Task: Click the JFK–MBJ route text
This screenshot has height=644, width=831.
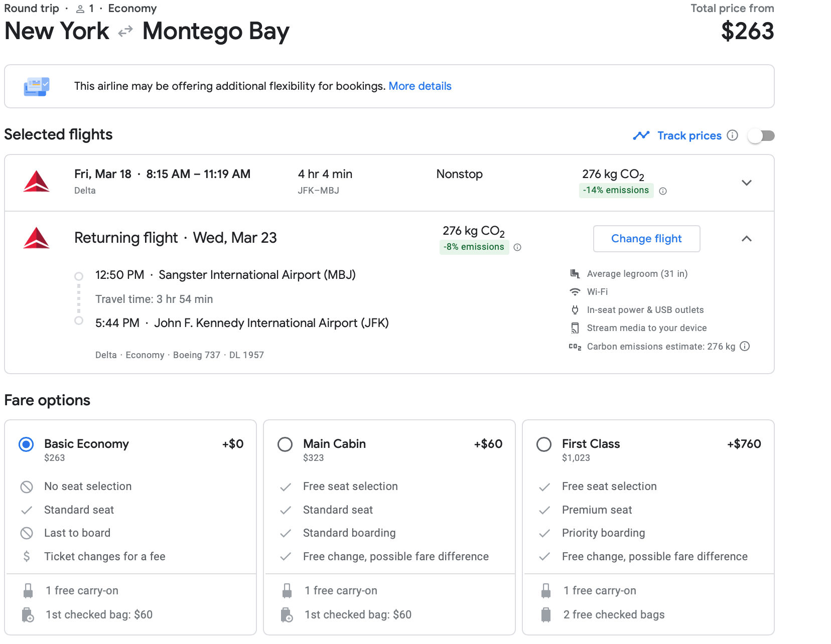Action: click(319, 191)
